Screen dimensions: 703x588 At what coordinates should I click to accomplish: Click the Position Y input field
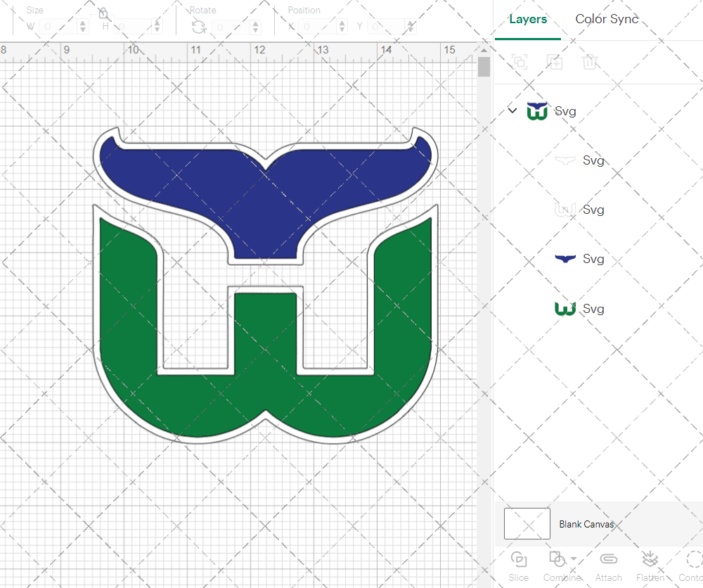(x=387, y=27)
